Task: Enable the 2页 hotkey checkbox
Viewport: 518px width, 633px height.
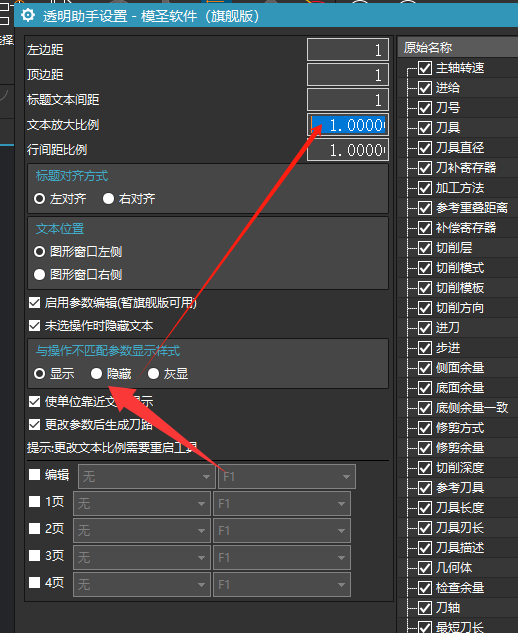Action: coord(35,528)
